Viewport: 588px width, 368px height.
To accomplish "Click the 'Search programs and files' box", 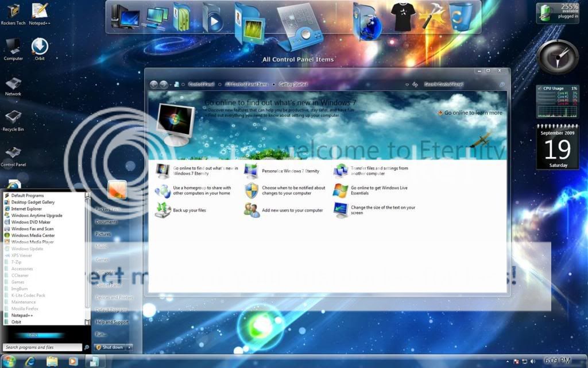I will 42,347.
